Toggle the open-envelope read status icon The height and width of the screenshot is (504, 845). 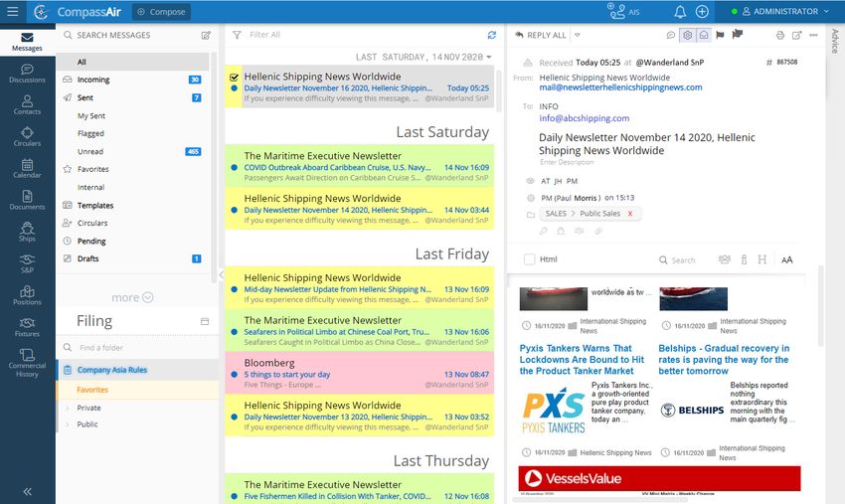tap(703, 35)
